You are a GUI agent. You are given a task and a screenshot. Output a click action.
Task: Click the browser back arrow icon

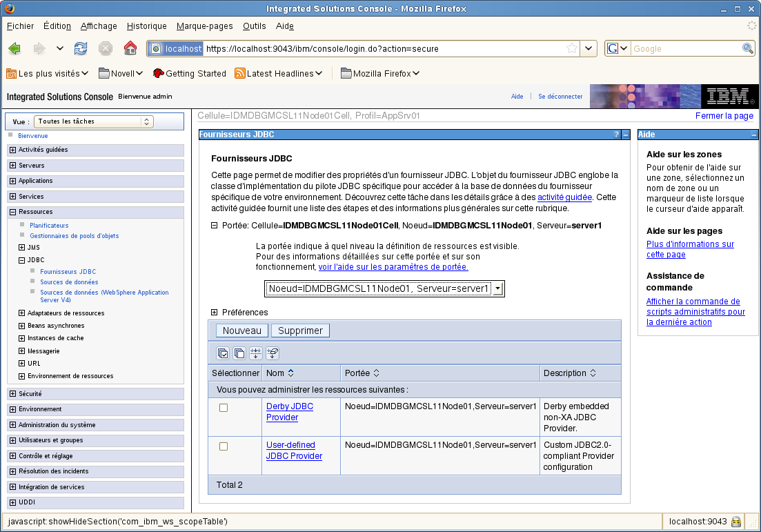click(x=14, y=48)
